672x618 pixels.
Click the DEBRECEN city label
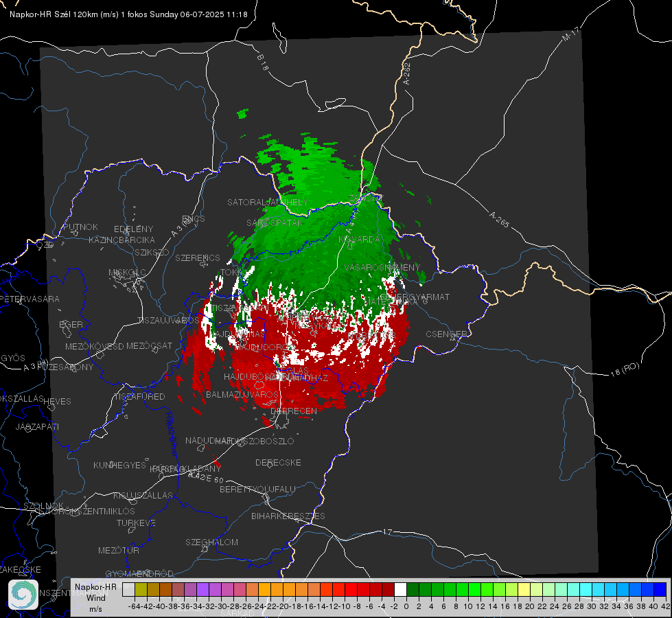tap(294, 411)
